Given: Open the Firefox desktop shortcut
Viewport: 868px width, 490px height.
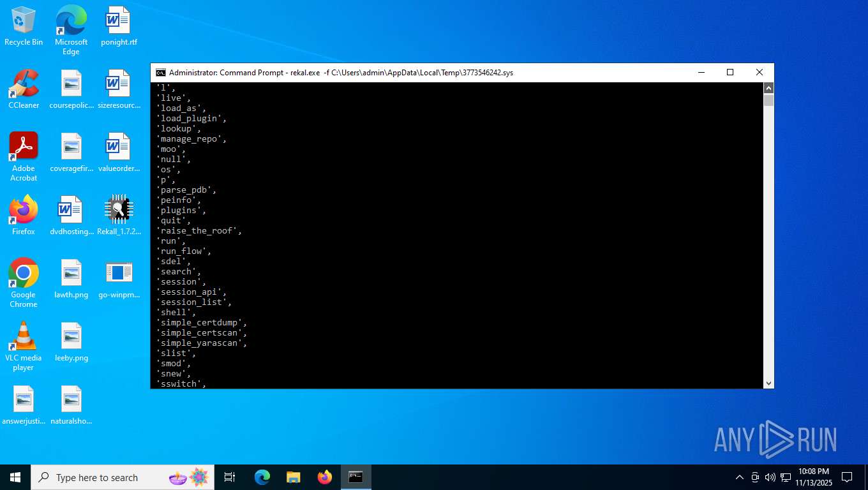Looking at the screenshot, I should (x=24, y=216).
